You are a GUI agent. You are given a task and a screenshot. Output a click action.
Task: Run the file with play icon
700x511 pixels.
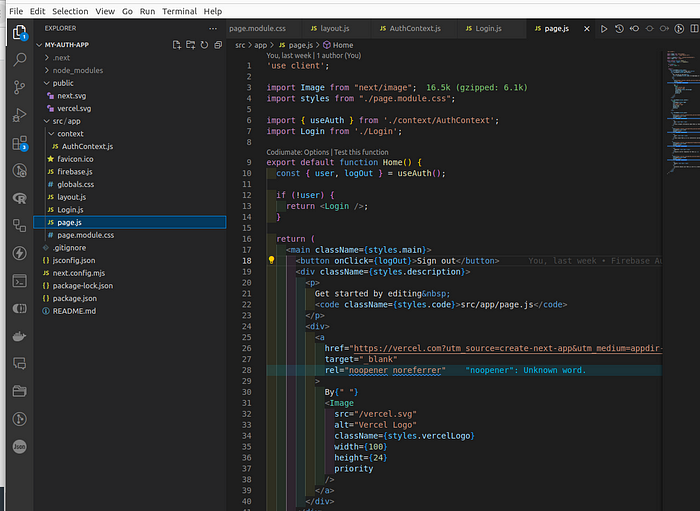tap(604, 29)
